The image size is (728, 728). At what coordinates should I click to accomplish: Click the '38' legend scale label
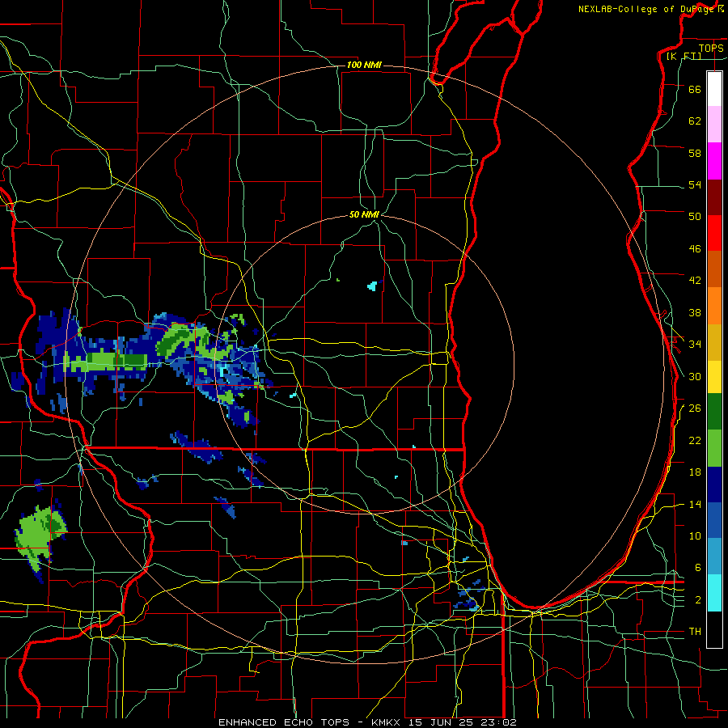[695, 312]
